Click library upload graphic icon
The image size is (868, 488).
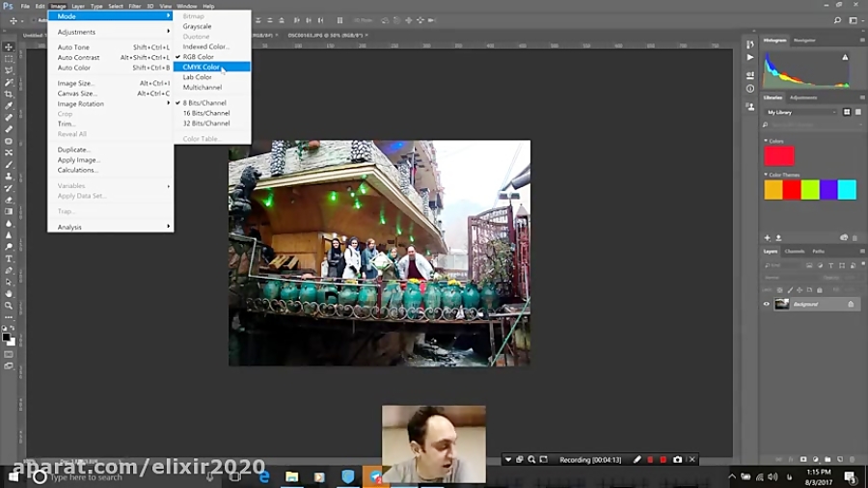(778, 238)
